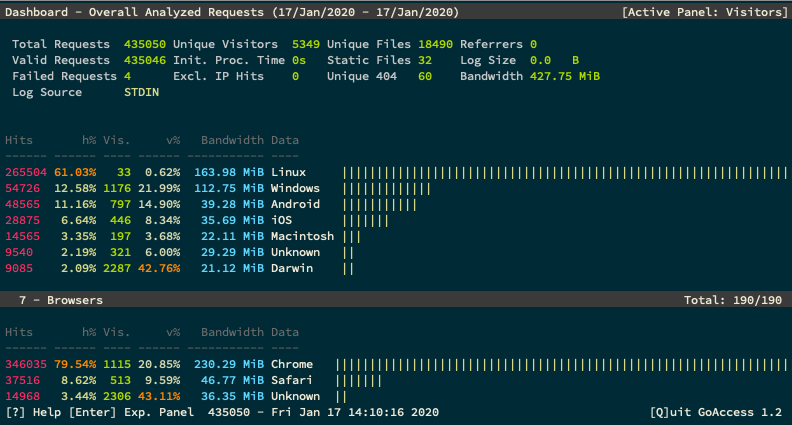Click the [Enter] Exp. Panel hint

(131, 412)
